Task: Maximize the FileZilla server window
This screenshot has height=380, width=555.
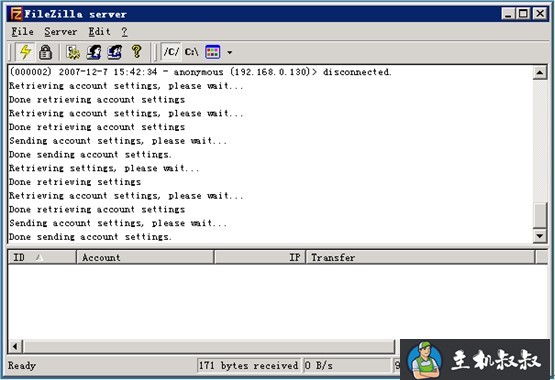Action: (x=523, y=14)
